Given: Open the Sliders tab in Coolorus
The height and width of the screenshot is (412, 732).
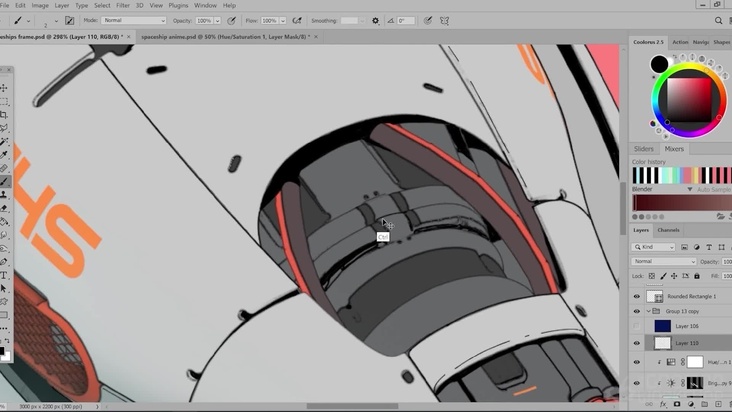Looking at the screenshot, I should 644,149.
